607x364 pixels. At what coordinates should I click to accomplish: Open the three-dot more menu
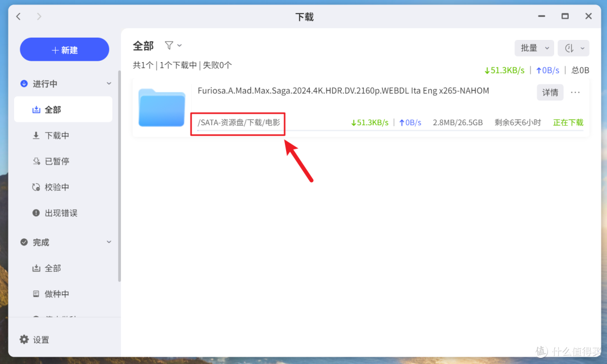[x=576, y=92]
